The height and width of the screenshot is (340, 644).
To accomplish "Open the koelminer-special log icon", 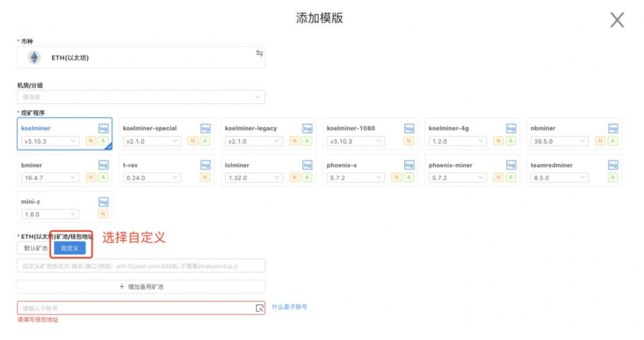I will coord(205,128).
